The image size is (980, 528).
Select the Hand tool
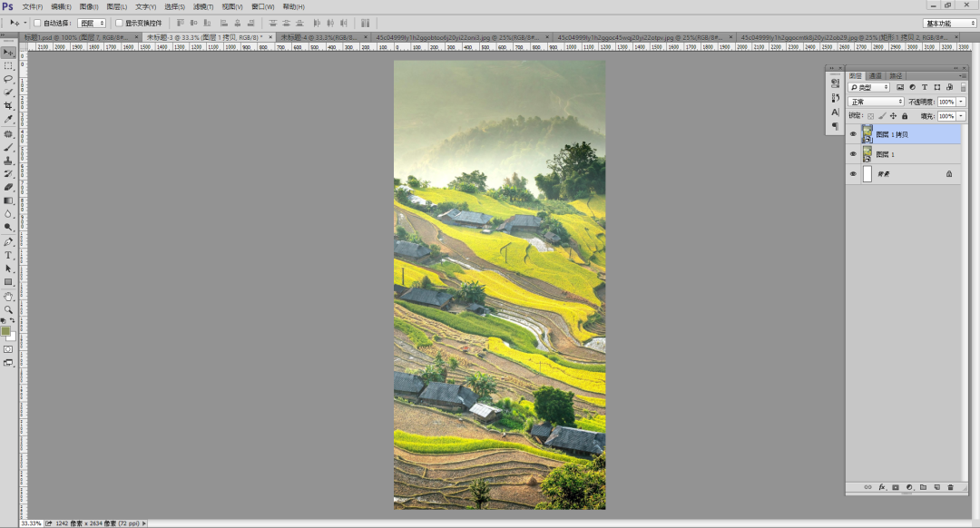8,297
